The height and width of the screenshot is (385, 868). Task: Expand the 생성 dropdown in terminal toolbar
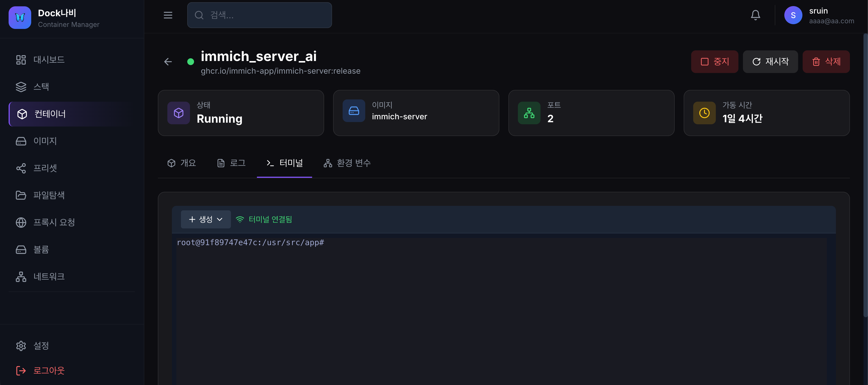point(206,219)
